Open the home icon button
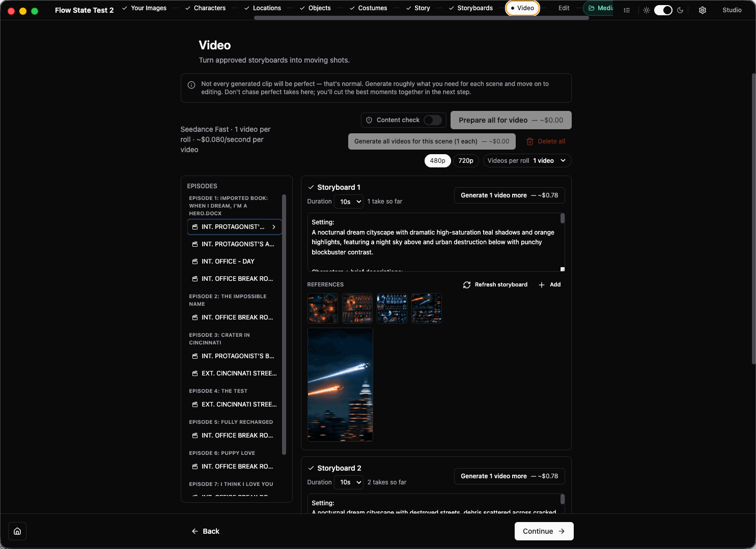 pos(17,531)
